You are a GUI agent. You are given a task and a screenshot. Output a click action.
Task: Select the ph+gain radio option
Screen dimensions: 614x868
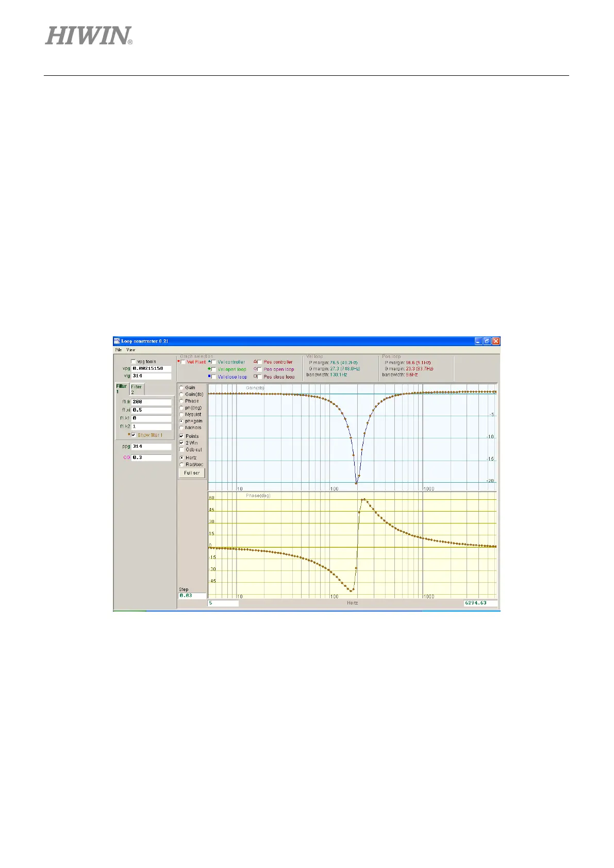coord(181,421)
